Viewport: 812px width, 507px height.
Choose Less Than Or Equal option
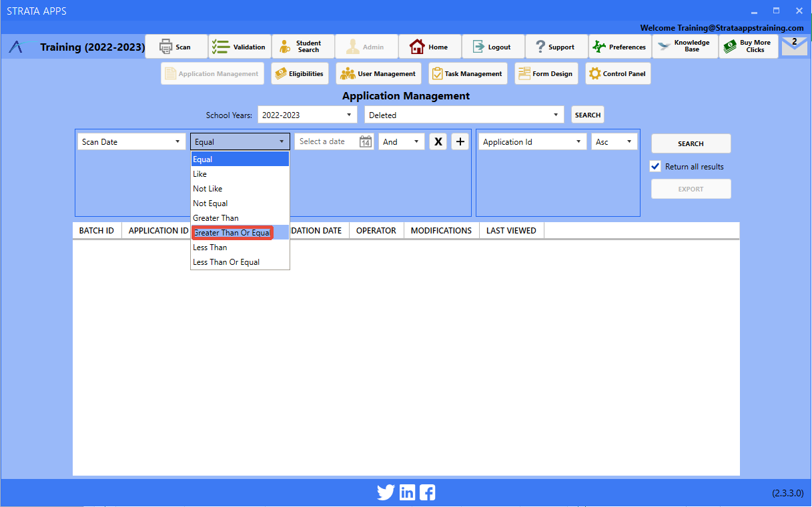coord(240,262)
